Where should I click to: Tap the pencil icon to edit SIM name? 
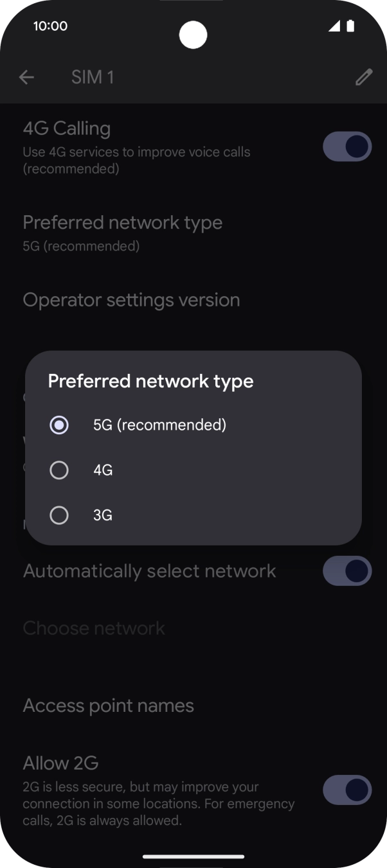point(364,76)
